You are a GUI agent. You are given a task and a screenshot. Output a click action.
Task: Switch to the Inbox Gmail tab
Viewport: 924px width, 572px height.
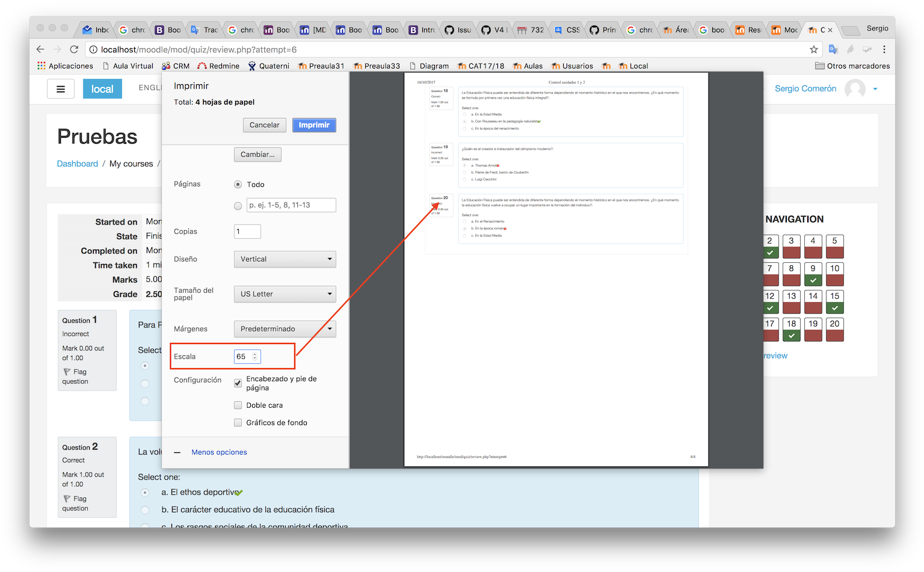(96, 30)
